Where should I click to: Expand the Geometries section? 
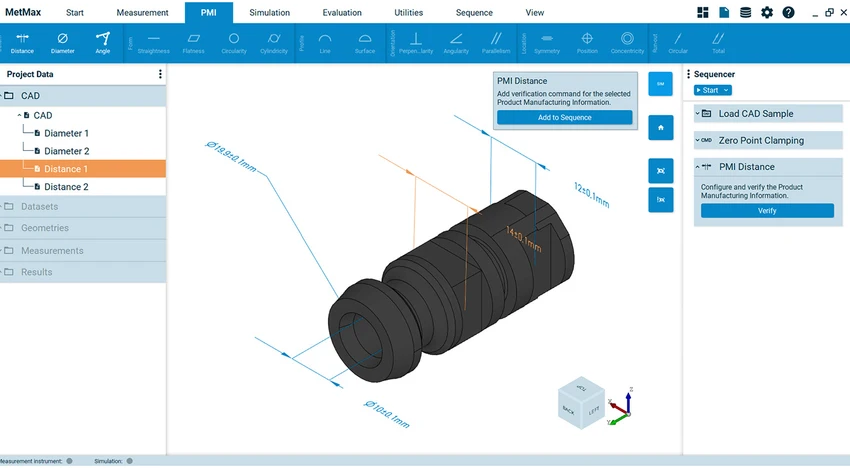83,228
